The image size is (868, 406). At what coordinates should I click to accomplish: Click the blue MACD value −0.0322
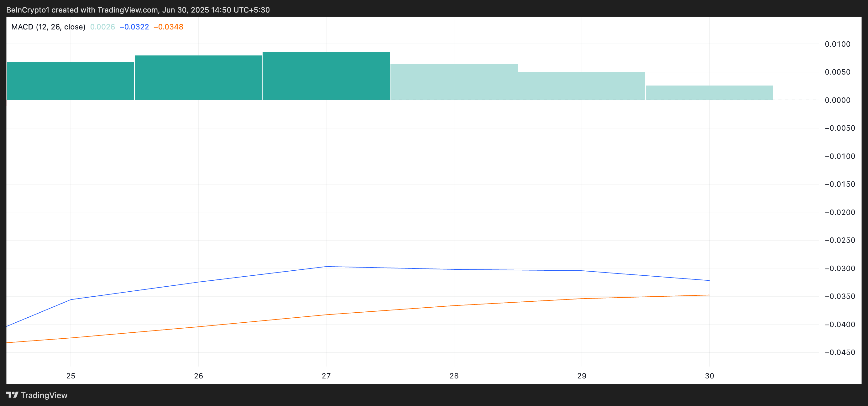click(x=134, y=27)
